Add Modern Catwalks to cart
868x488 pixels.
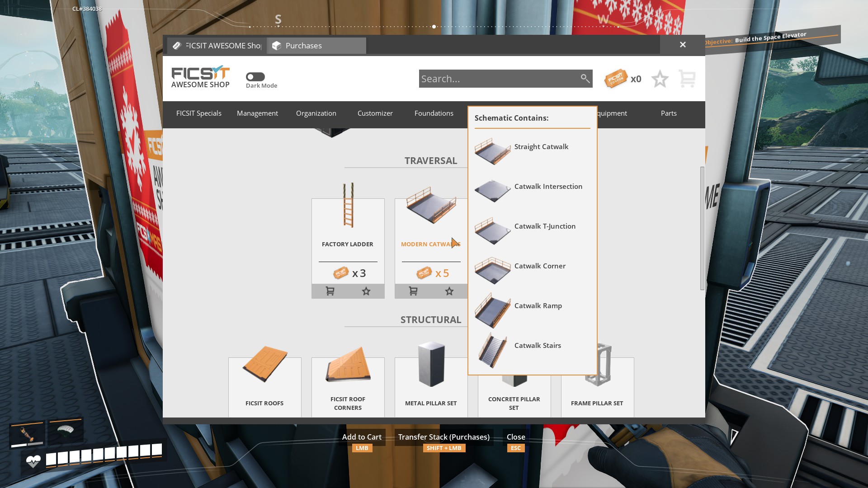[x=413, y=291]
